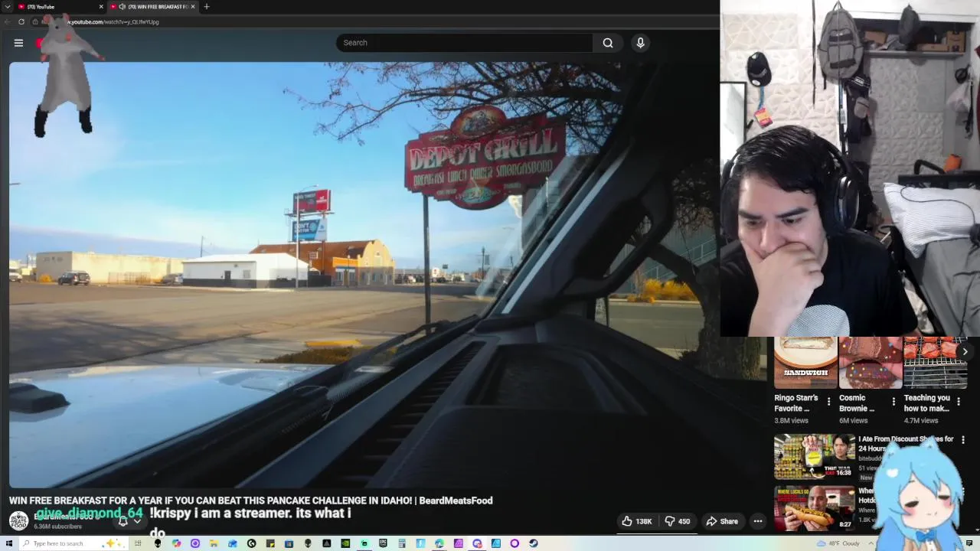
Task: Open the colorful Copilot taskbar icon
Action: coord(176,543)
